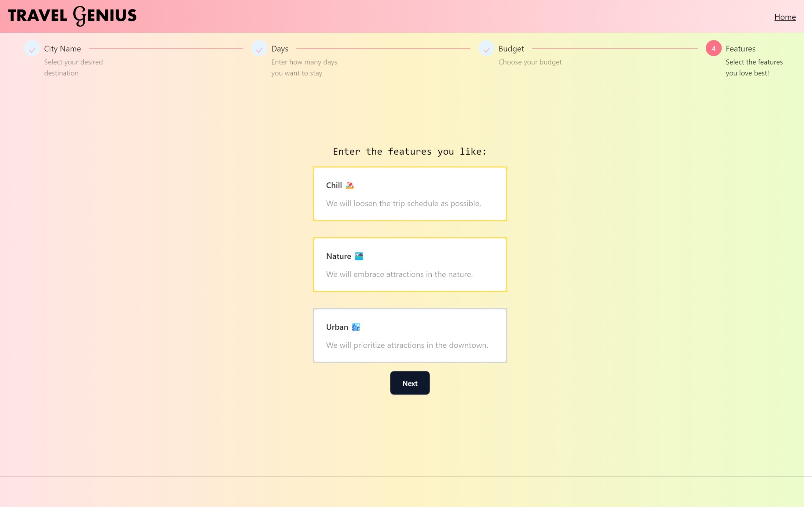
Task: Go back to the Days step
Action: 279,49
